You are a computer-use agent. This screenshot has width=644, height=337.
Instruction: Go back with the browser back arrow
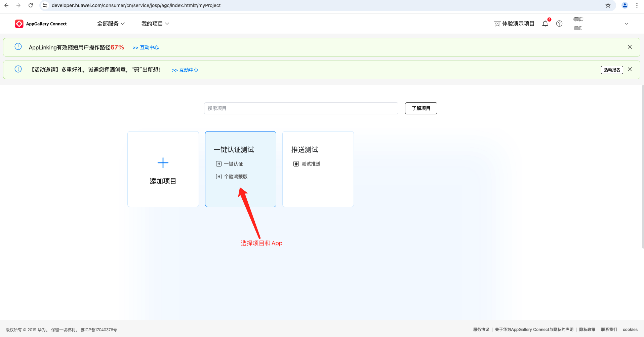[6, 5]
